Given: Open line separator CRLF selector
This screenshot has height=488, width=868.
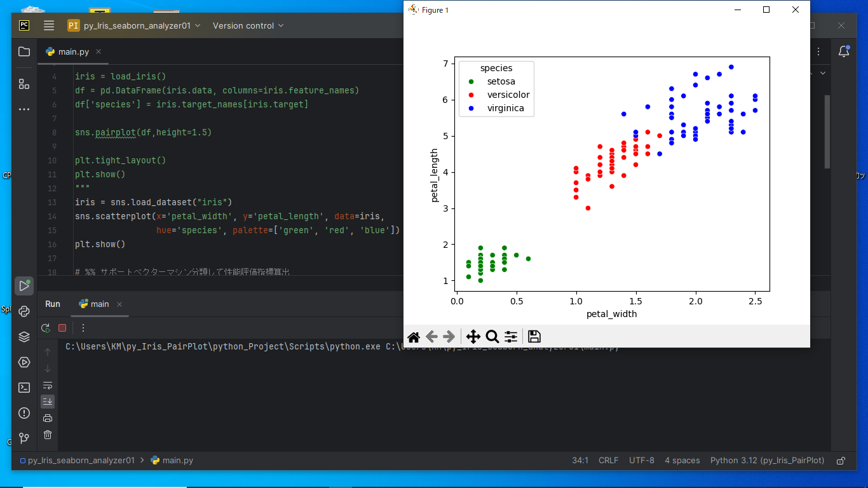Looking at the screenshot, I should pyautogui.click(x=608, y=461).
